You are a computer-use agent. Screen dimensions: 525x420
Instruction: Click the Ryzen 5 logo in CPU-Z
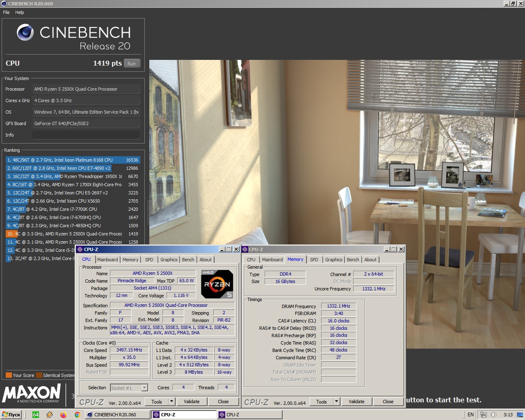point(217,284)
